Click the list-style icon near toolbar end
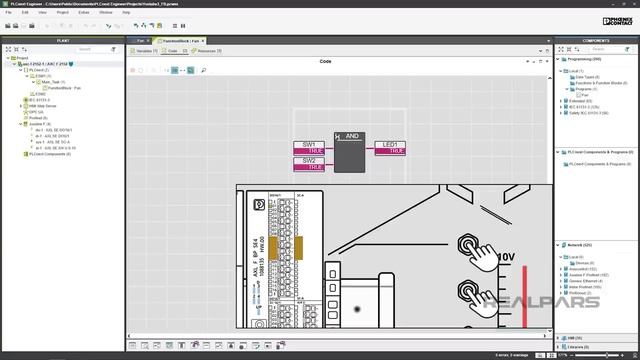The width and height of the screenshot is (640, 360). (x=175, y=26)
